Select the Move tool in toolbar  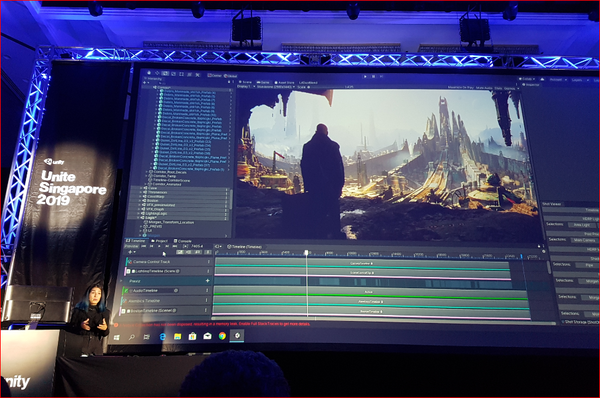157,73
